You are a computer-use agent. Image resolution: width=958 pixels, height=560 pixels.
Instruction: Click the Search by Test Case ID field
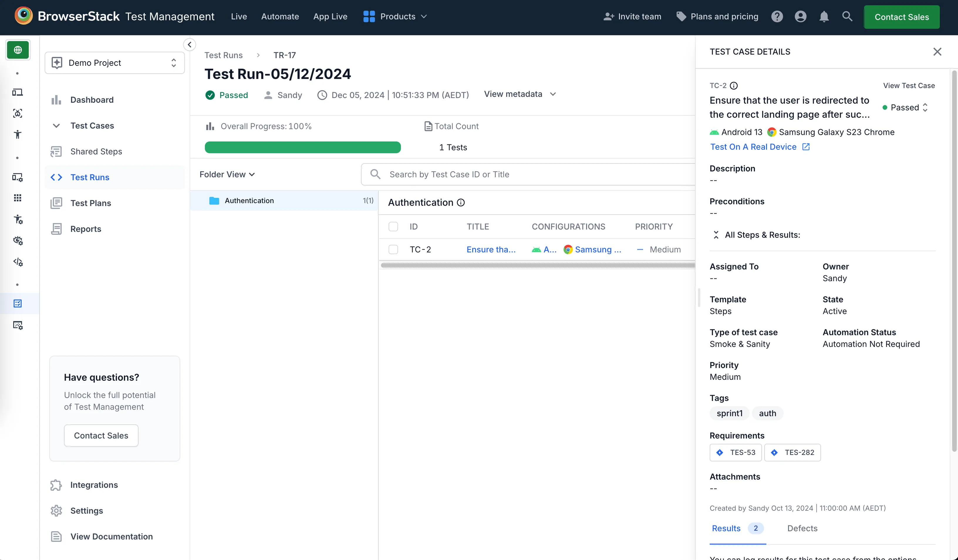coord(528,175)
